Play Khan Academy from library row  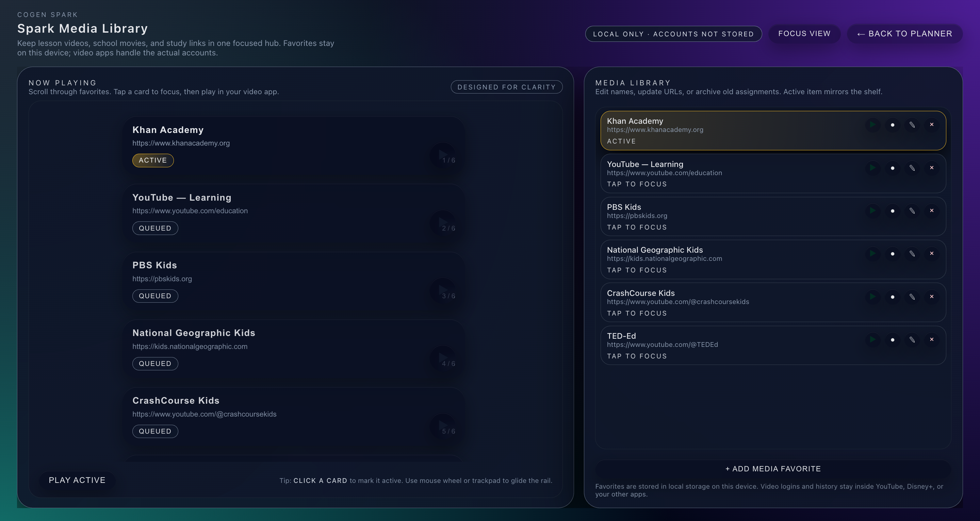click(x=873, y=125)
